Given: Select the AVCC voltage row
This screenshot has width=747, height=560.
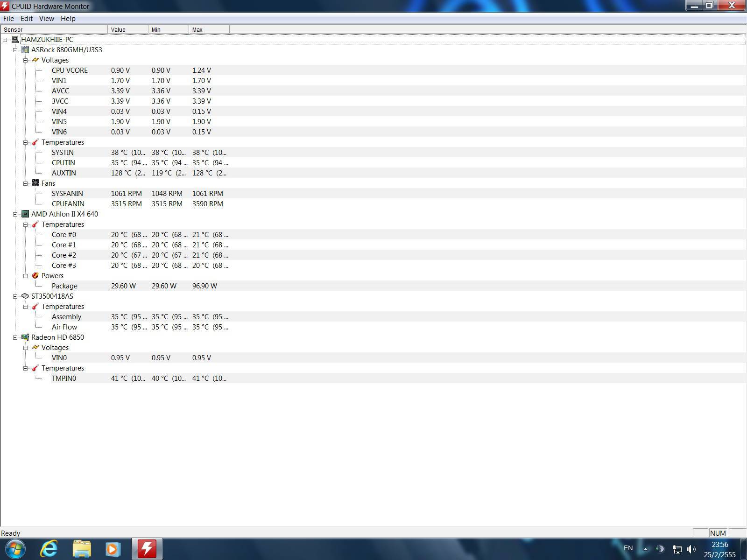Looking at the screenshot, I should point(373,91).
